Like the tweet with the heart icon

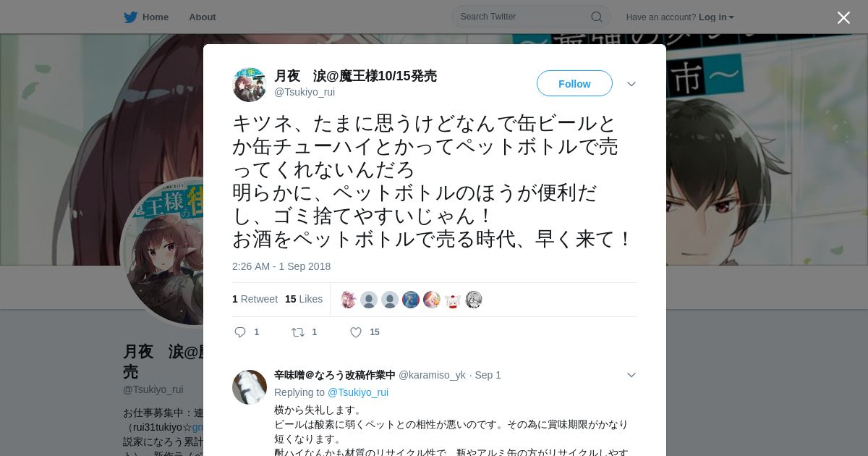(x=356, y=332)
